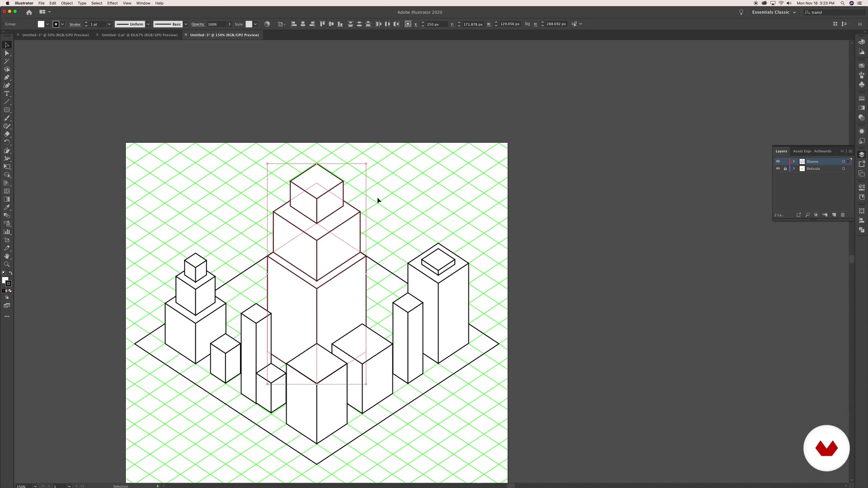Click target circle of Diseno layer
This screenshot has height=488, width=868.
[844, 161]
